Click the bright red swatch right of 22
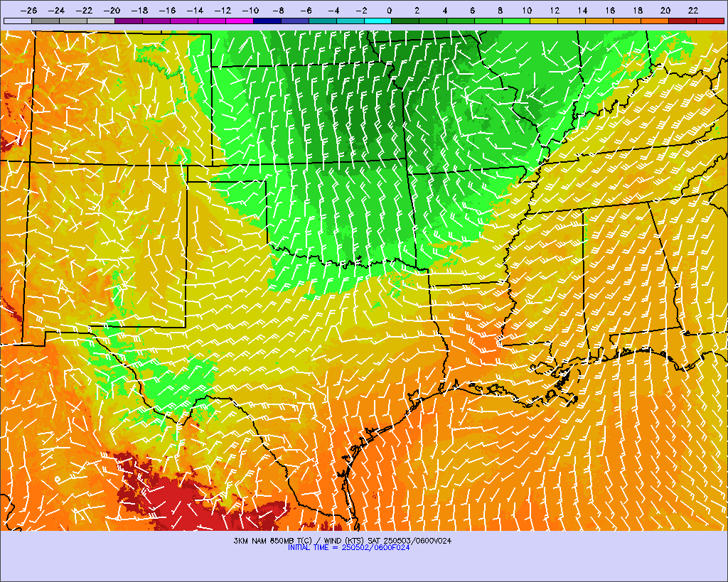 [710, 21]
